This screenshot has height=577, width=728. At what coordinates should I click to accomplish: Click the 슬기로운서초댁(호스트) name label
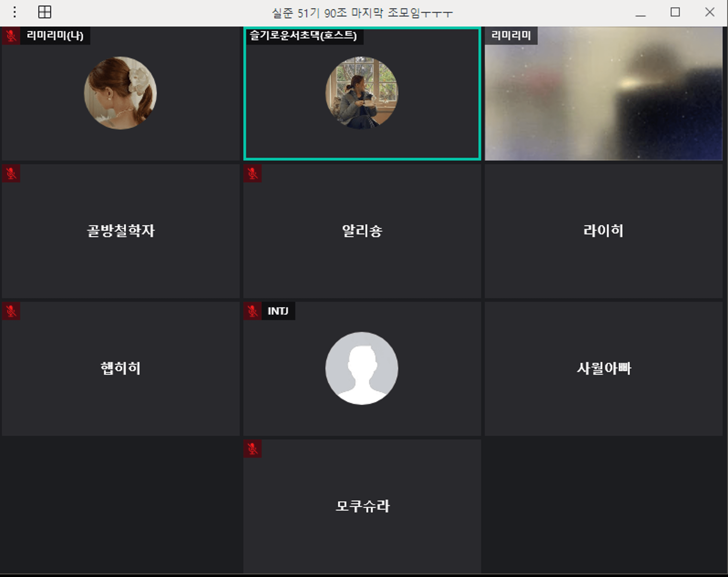(303, 35)
